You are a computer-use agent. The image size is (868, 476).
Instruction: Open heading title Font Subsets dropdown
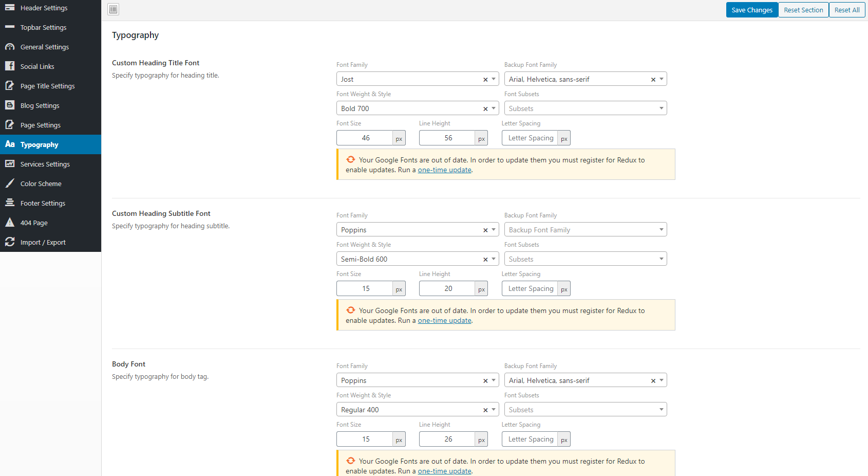pos(586,108)
